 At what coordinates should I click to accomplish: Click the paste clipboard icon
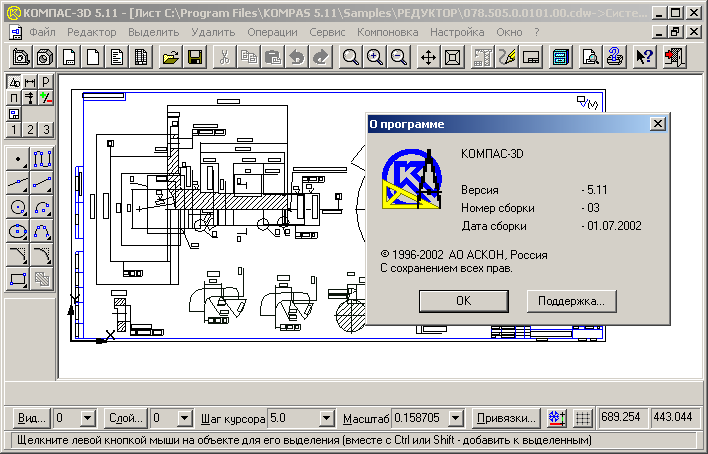pyautogui.click(x=272, y=57)
